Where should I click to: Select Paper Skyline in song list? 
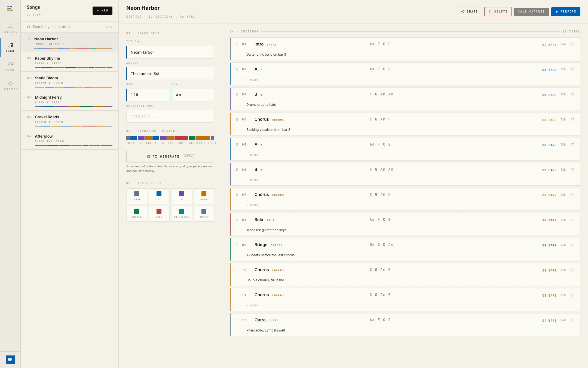point(70,62)
